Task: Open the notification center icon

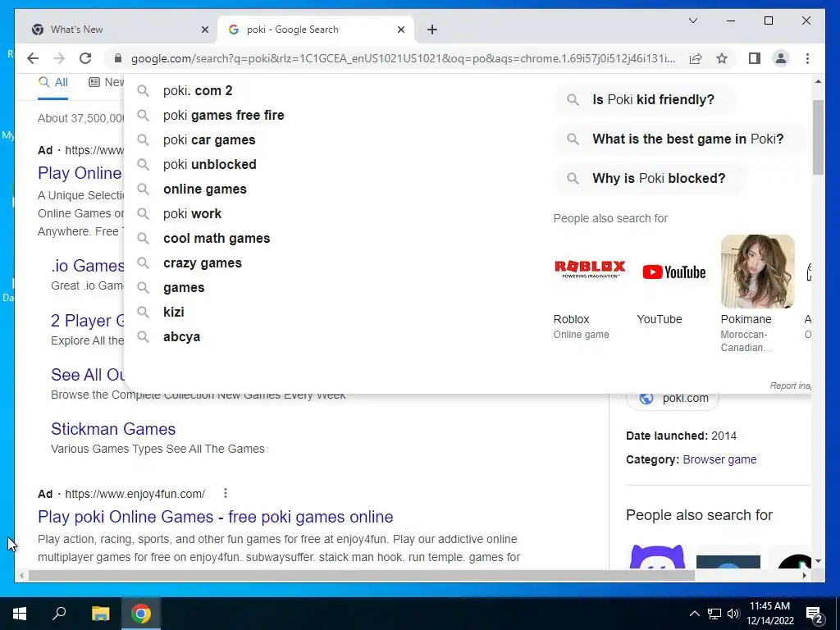Action: click(815, 614)
